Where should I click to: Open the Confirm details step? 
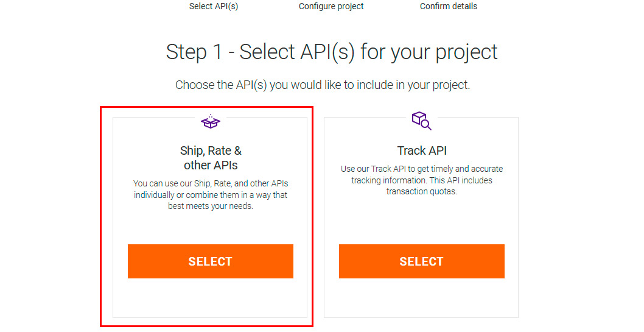(449, 6)
